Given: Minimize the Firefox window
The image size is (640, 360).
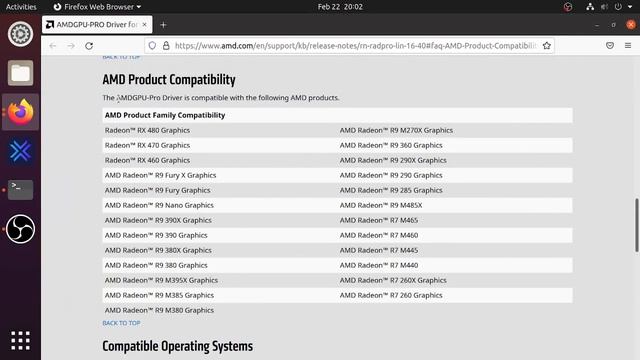Looking at the screenshot, I should 597,25.
